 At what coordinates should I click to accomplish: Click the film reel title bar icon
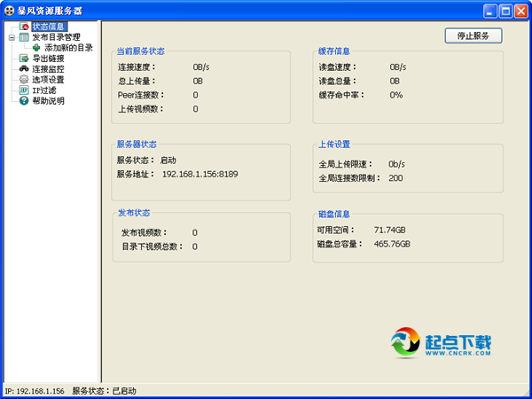point(9,11)
